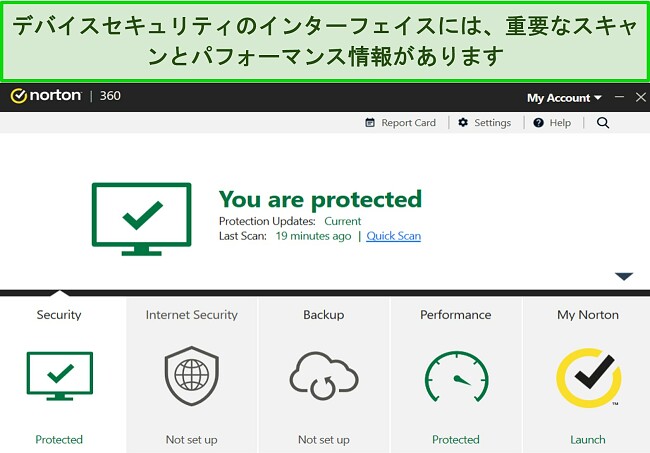650x453 pixels.
Task: Click the Performance speedometer icon
Action: point(456,376)
